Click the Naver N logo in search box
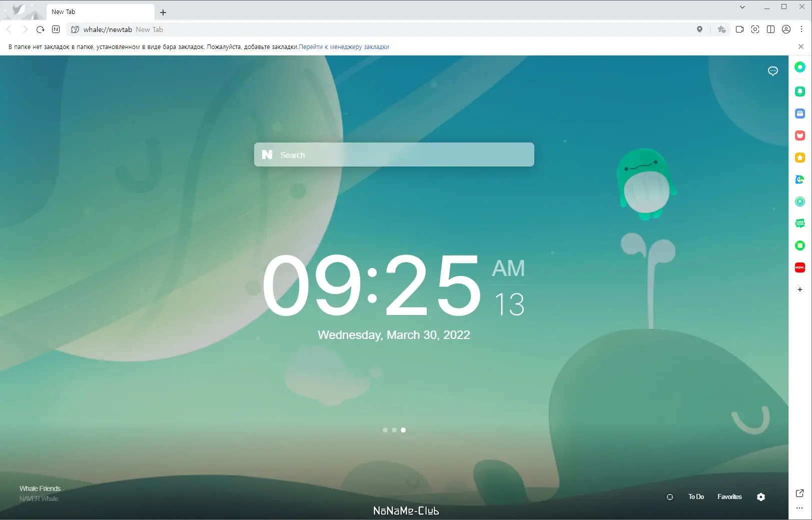This screenshot has height=520, width=812. coord(267,154)
